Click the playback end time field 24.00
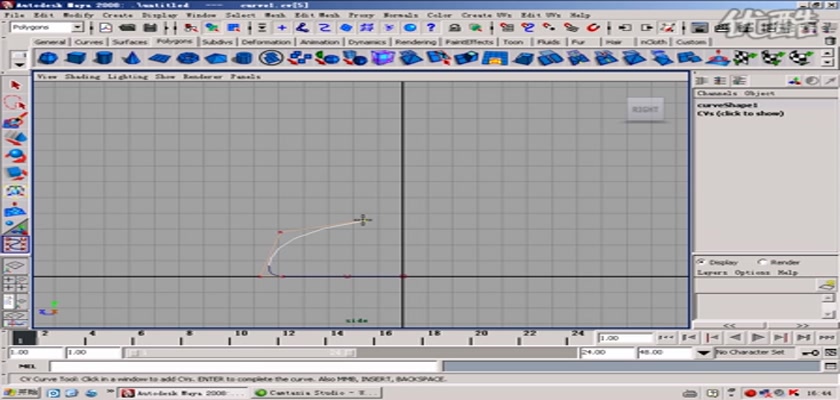This screenshot has width=840, height=400. [x=607, y=352]
